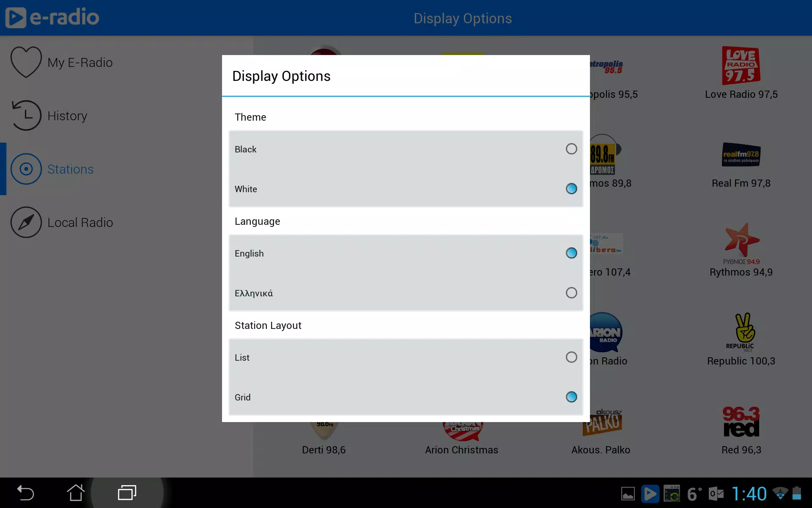Select Grid station layout
Image resolution: width=812 pixels, height=508 pixels.
pyautogui.click(x=571, y=397)
